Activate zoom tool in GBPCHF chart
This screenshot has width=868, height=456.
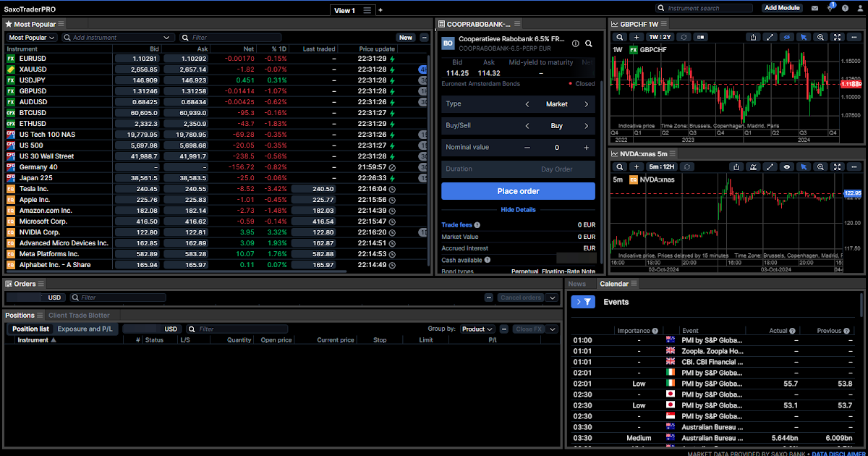click(820, 37)
